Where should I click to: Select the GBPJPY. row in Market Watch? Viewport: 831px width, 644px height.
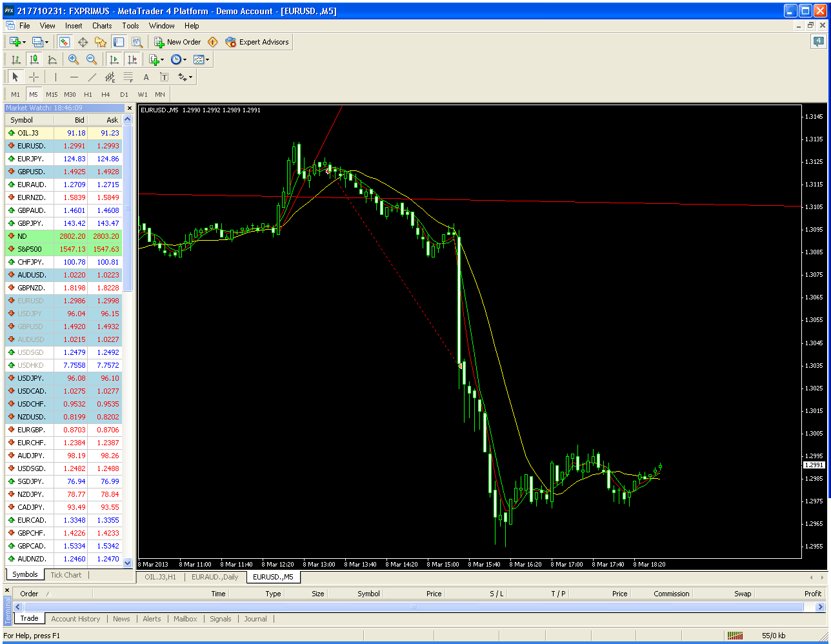63,223
